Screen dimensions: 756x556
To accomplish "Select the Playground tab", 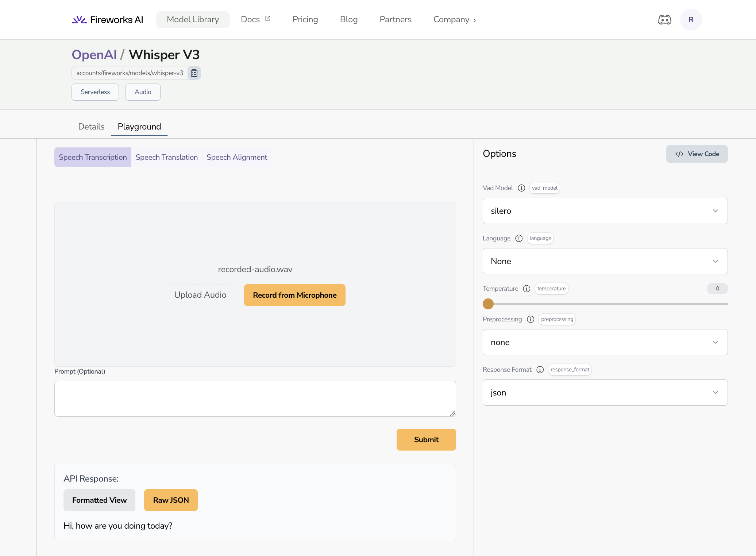I will pos(139,127).
